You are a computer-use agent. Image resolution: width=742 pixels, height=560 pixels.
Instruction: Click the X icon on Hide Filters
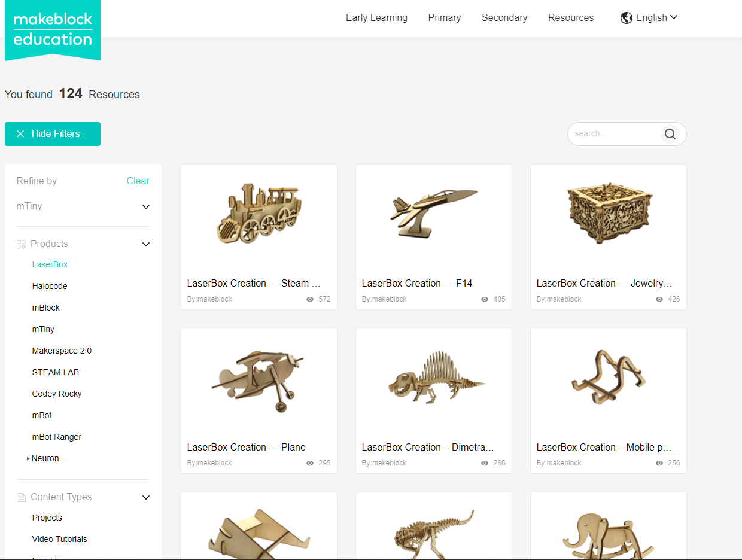click(x=20, y=134)
